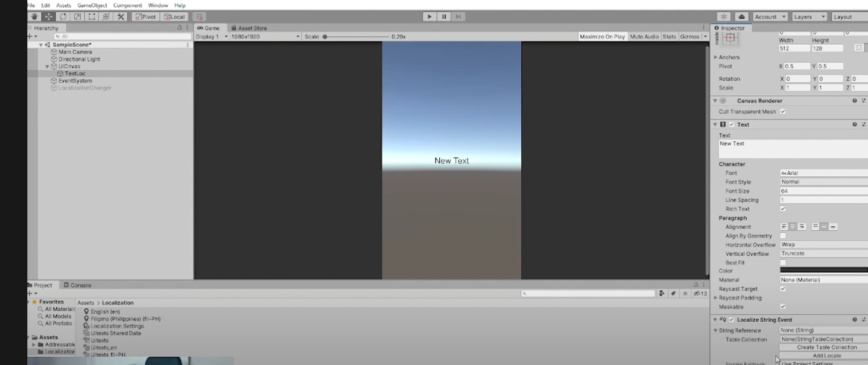The image size is (868, 365).
Task: Open the Layers dropdown
Action: (x=809, y=17)
